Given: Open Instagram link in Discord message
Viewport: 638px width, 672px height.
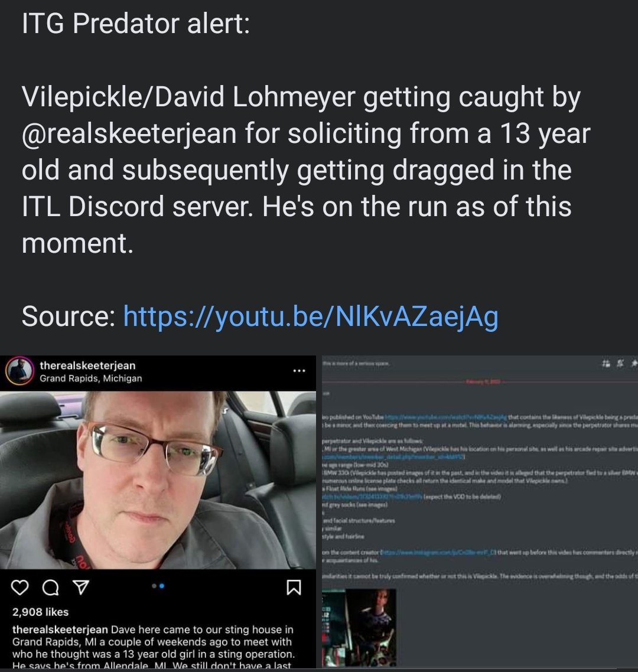Looking at the screenshot, I should click(x=438, y=553).
